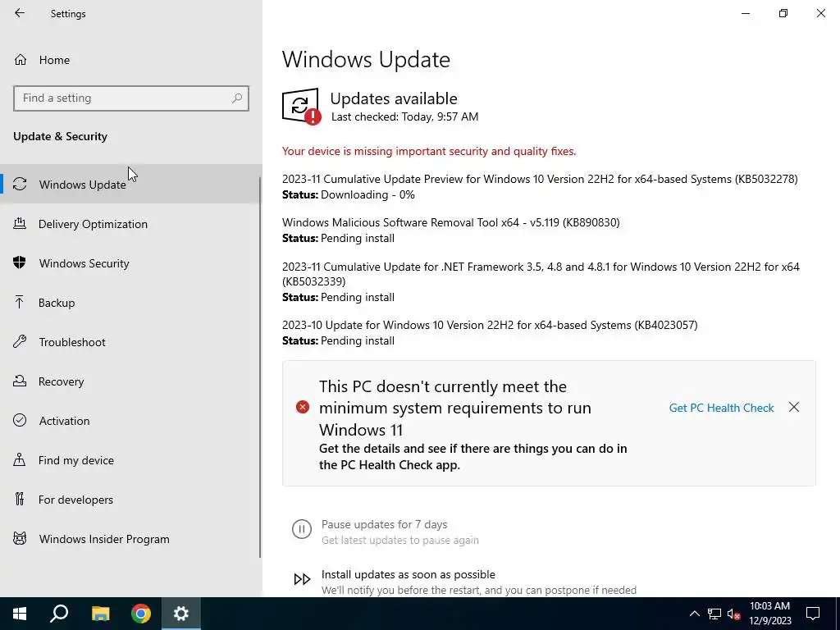Open the notification center icon

813,614
